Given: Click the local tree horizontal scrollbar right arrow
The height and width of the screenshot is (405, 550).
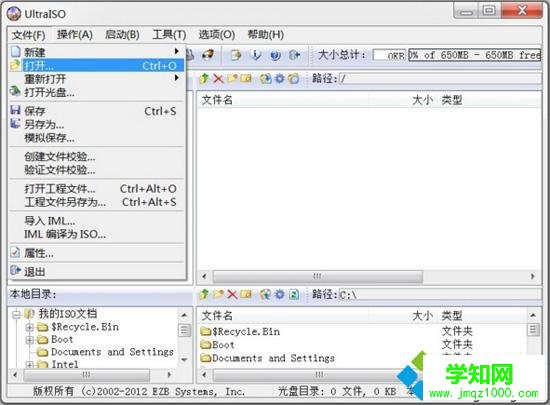Looking at the screenshot, I should (x=169, y=375).
